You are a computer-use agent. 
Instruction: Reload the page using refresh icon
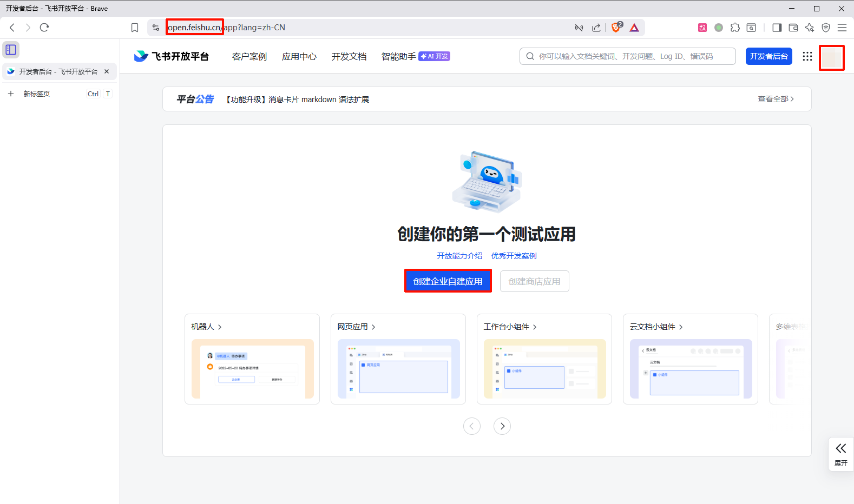(x=44, y=28)
